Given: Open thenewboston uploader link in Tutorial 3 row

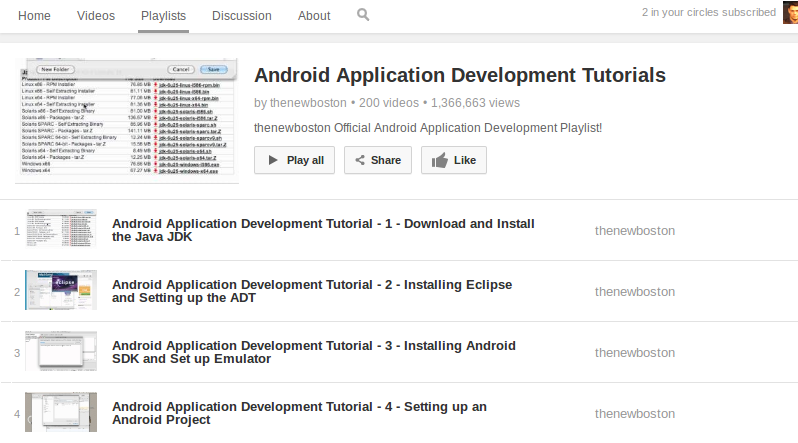Looking at the screenshot, I should pos(635,353).
